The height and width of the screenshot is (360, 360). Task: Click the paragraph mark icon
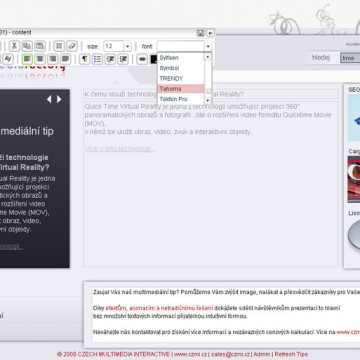point(85,59)
